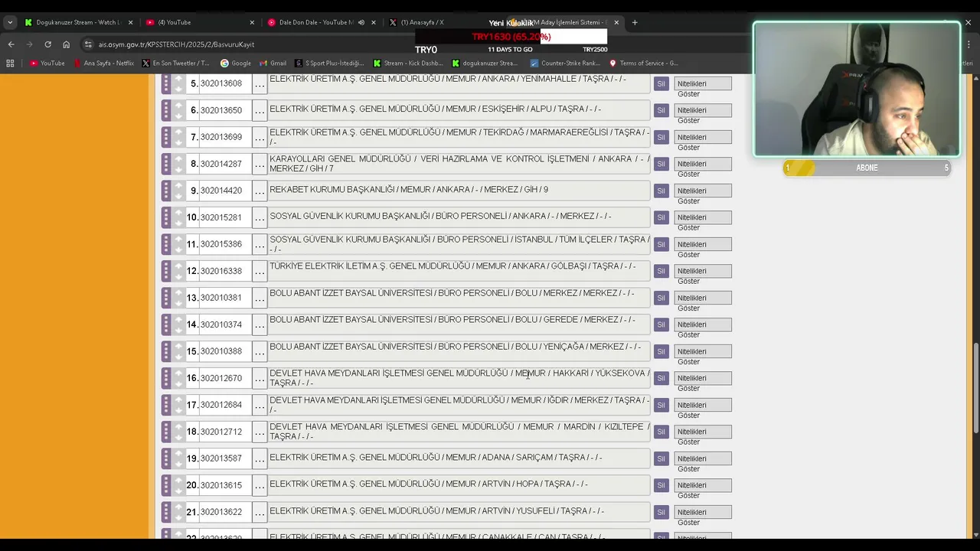Open a new browser tab with plus

pos(635,22)
